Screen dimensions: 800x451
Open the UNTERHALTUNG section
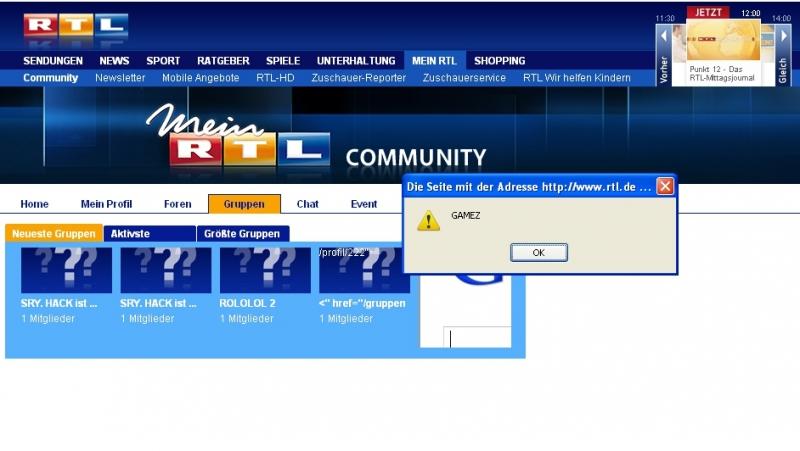point(356,61)
